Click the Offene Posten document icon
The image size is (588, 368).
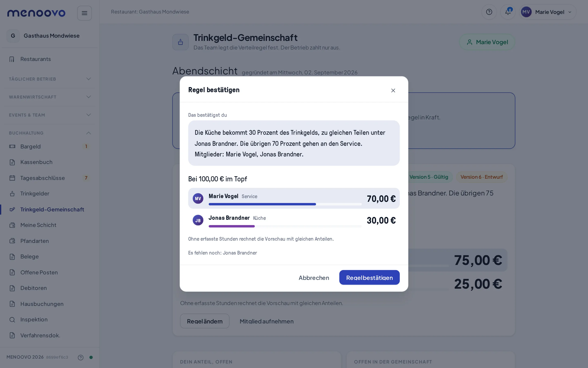pyautogui.click(x=12, y=272)
